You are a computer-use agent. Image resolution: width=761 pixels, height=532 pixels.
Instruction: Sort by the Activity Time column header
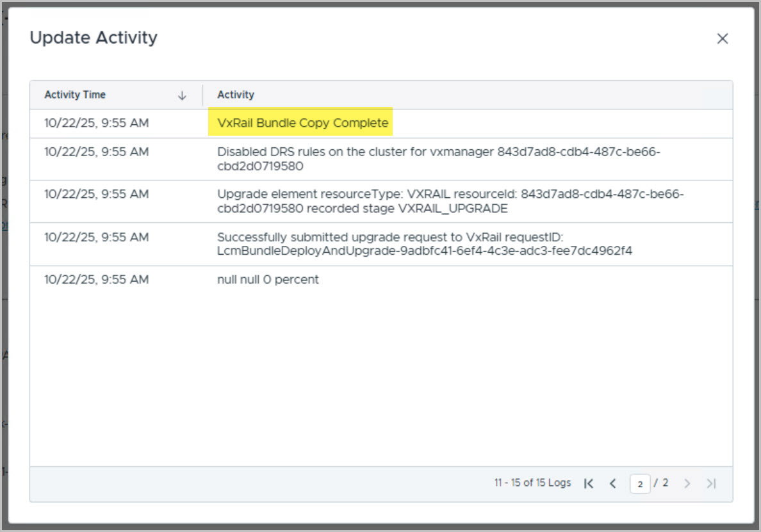75,95
